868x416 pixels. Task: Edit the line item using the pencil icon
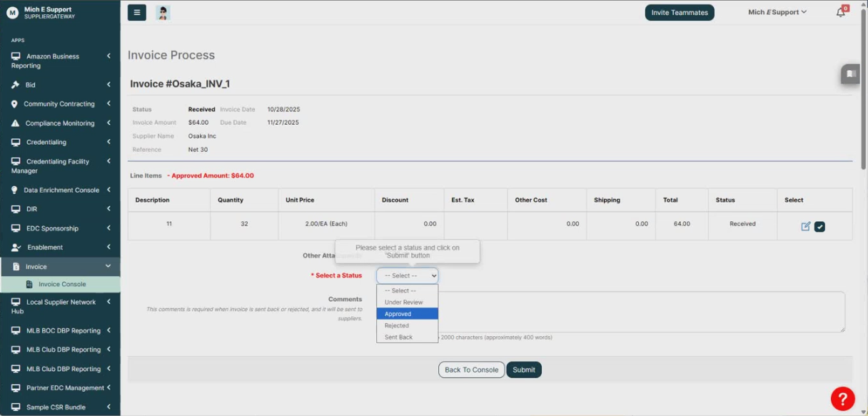pyautogui.click(x=805, y=225)
